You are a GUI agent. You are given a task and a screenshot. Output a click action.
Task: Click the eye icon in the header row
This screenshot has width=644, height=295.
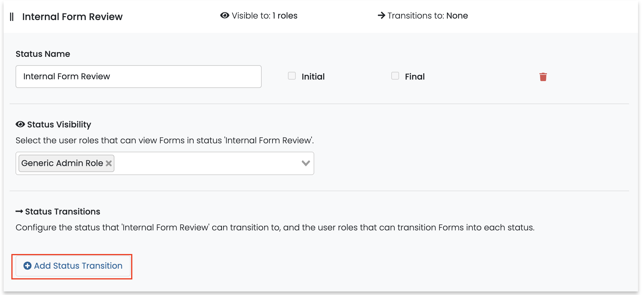(x=225, y=16)
